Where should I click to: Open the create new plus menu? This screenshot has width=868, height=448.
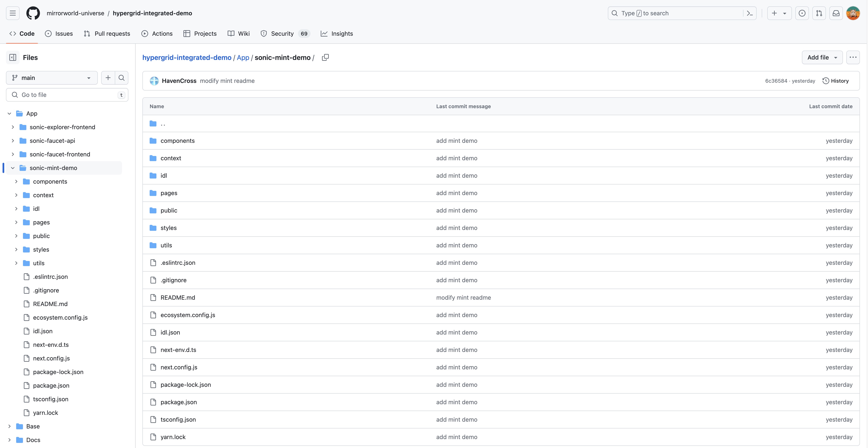click(x=779, y=13)
